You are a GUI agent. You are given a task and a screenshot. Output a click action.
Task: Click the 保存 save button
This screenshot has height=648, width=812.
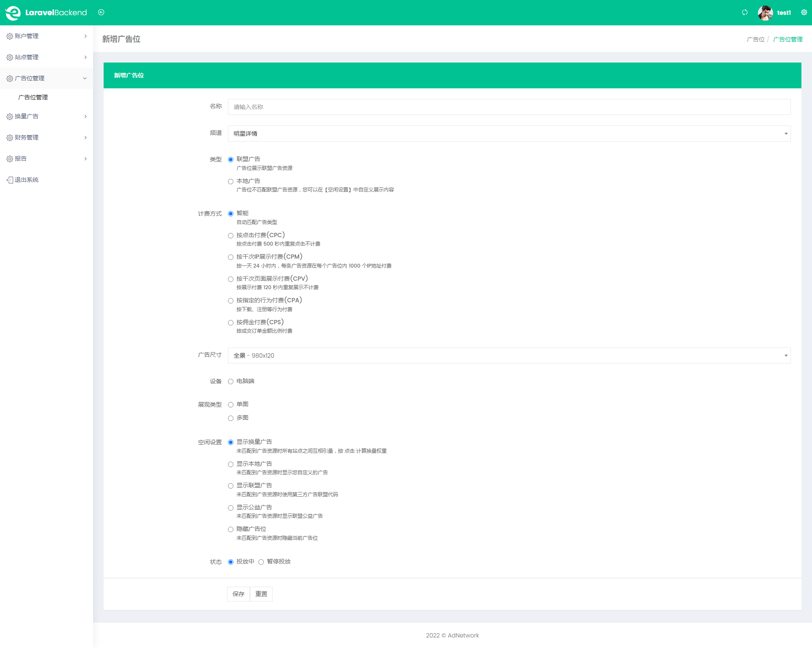click(x=239, y=594)
